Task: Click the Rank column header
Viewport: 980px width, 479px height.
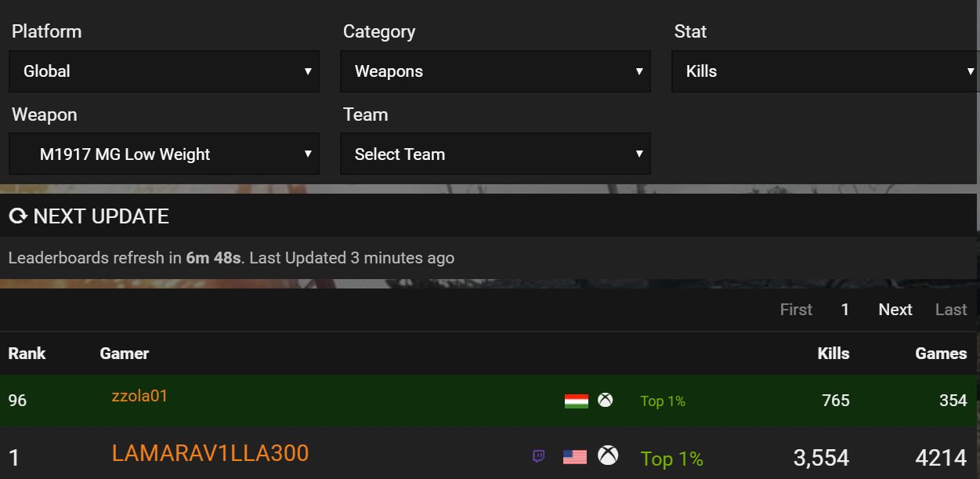Action: [x=27, y=354]
